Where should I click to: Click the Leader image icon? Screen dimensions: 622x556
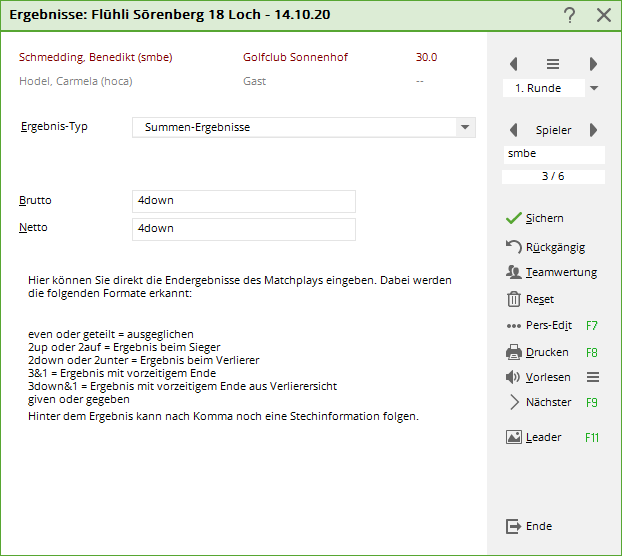pos(514,437)
